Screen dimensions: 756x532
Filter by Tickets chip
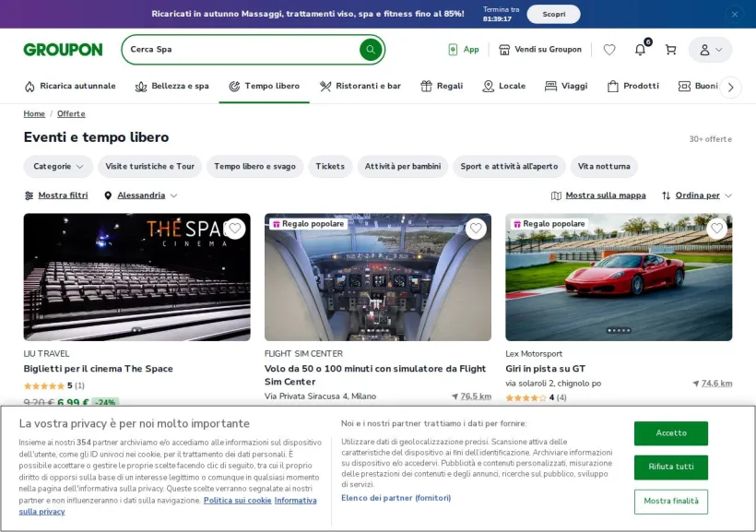330,166
